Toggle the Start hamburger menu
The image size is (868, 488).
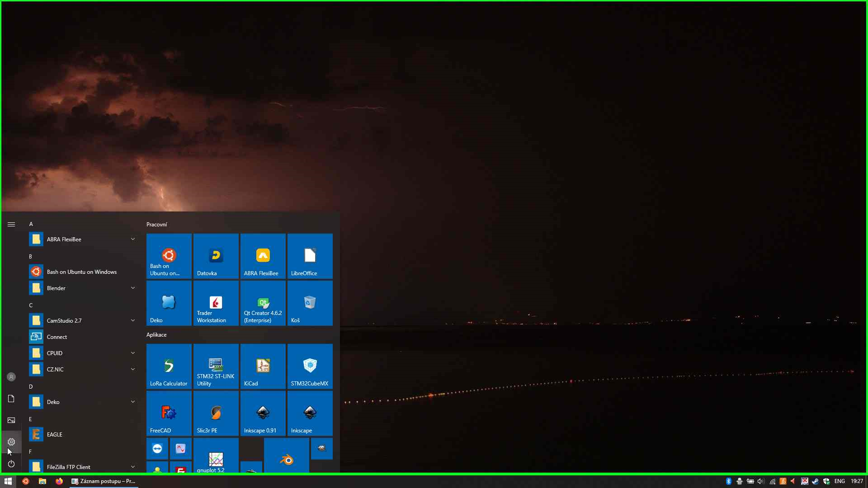pyautogui.click(x=11, y=224)
